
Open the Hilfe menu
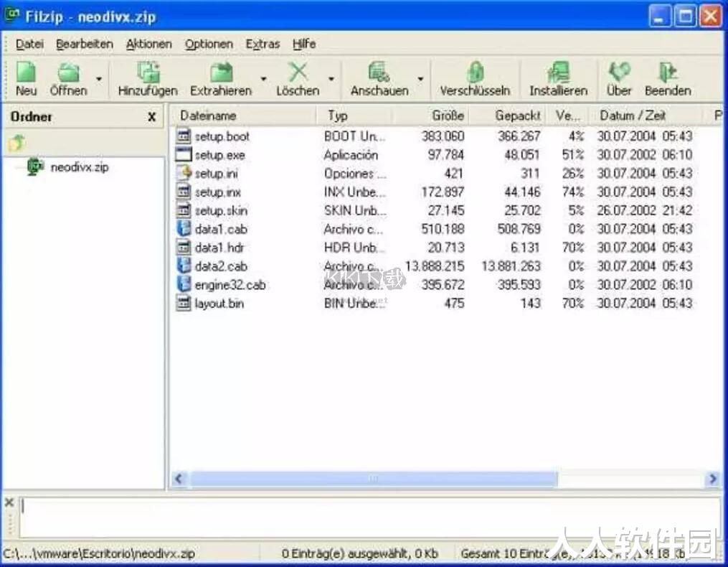pyautogui.click(x=304, y=44)
